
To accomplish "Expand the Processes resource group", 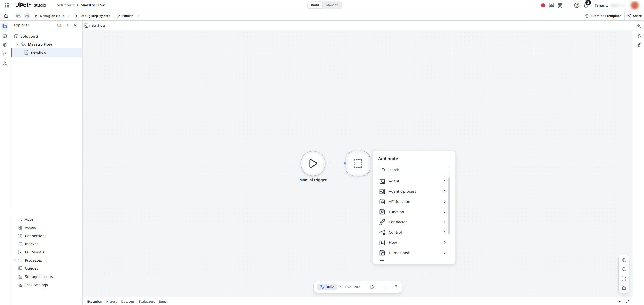I will (x=15, y=260).
